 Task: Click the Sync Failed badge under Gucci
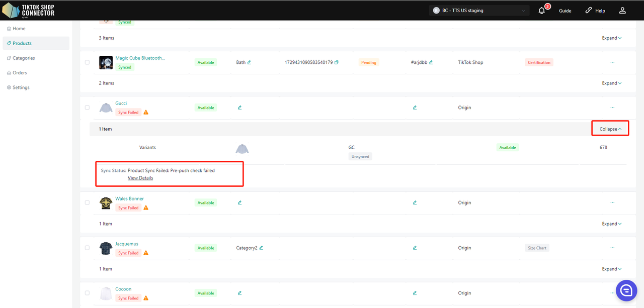[128, 113]
